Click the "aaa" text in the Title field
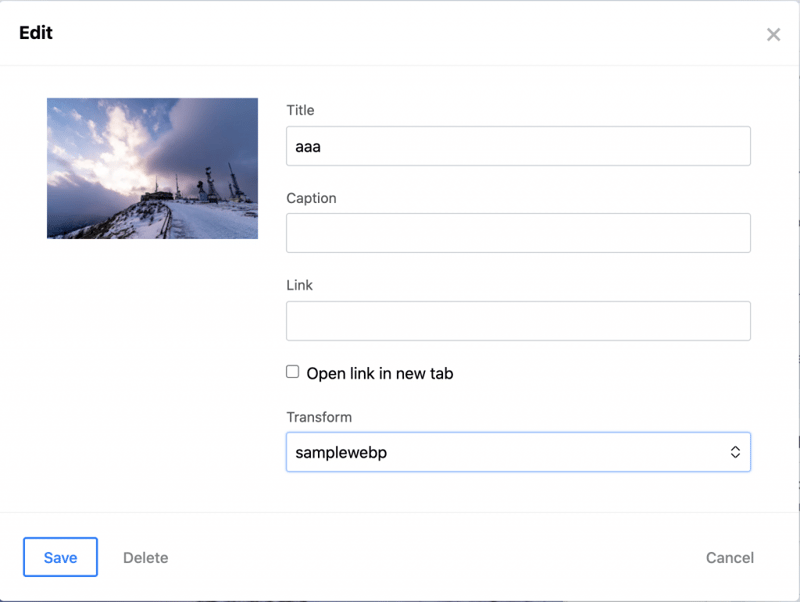This screenshot has height=602, width=800. pos(308,146)
